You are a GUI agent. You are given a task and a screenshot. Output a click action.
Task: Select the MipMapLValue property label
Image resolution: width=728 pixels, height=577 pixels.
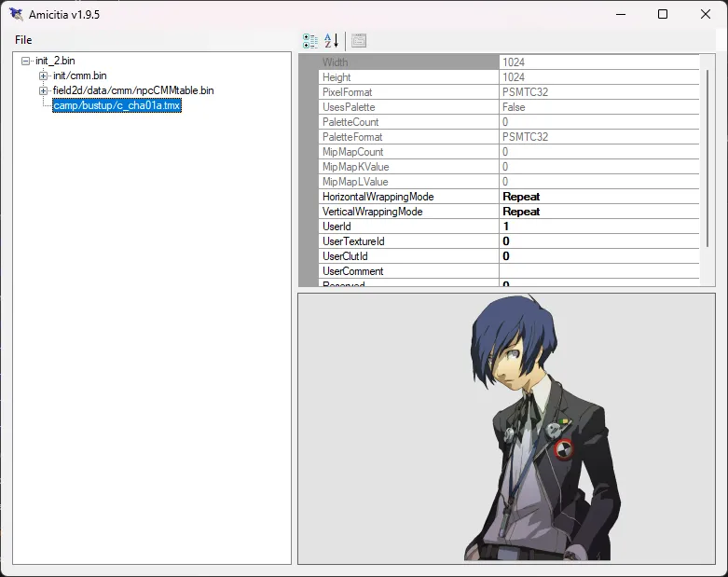pyautogui.click(x=355, y=181)
